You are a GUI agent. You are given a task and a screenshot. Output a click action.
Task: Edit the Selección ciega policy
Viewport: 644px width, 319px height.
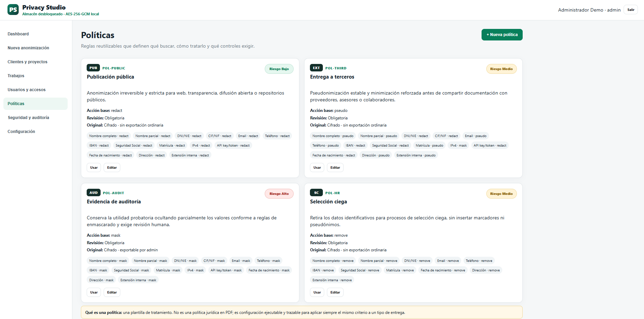click(x=335, y=292)
